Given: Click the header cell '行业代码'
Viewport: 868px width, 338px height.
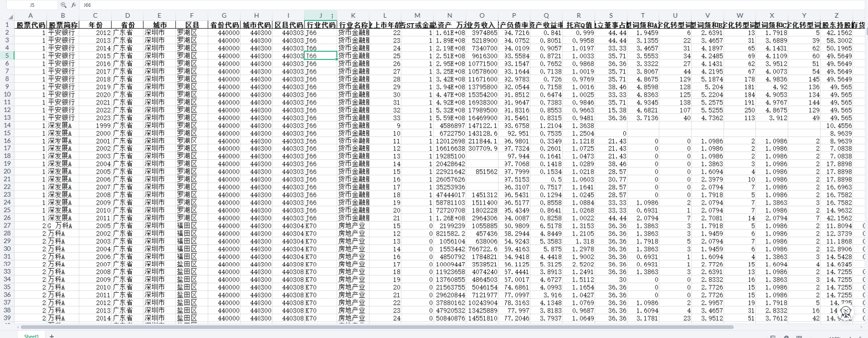Looking at the screenshot, I should tap(321, 25).
